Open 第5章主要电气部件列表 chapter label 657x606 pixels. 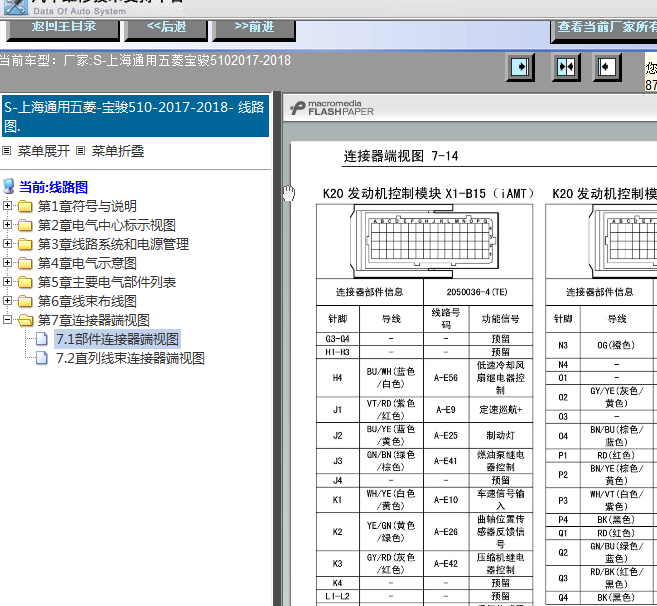pyautogui.click(x=107, y=282)
